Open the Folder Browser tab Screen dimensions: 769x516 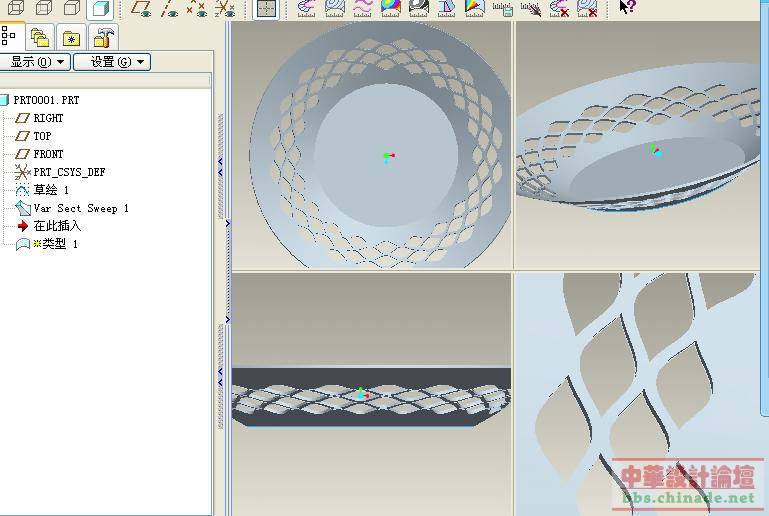pyautogui.click(x=40, y=38)
